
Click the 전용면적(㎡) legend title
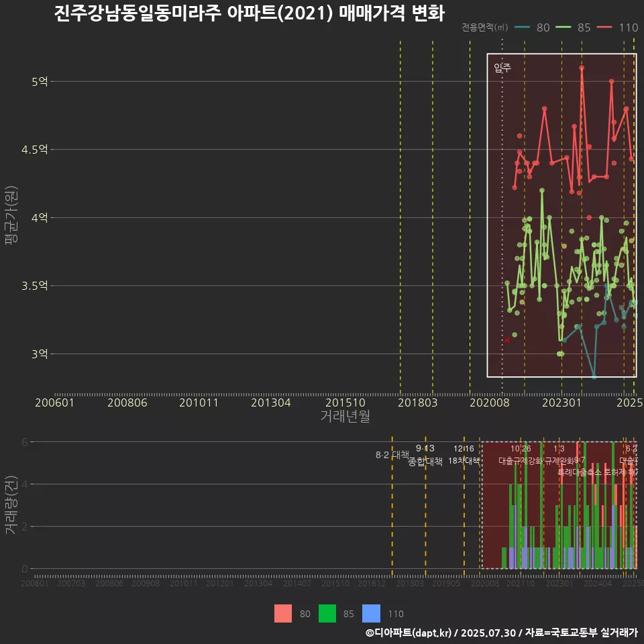coord(484,28)
